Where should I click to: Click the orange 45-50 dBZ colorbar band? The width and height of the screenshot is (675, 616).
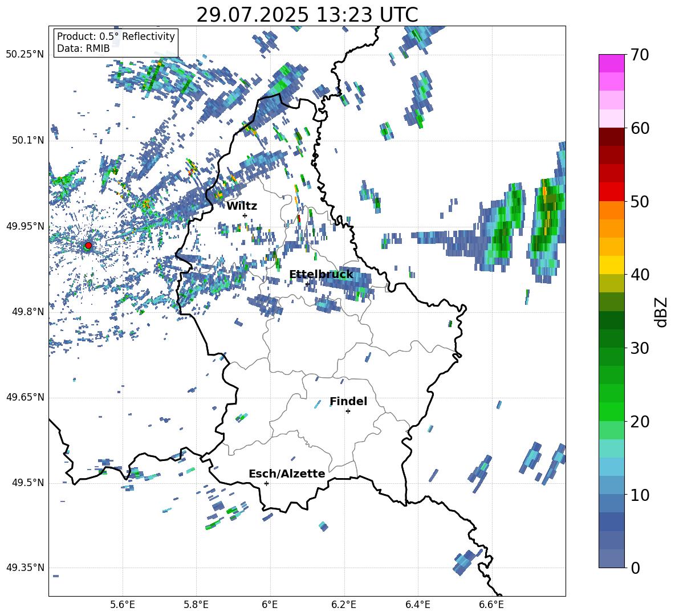pos(611,219)
